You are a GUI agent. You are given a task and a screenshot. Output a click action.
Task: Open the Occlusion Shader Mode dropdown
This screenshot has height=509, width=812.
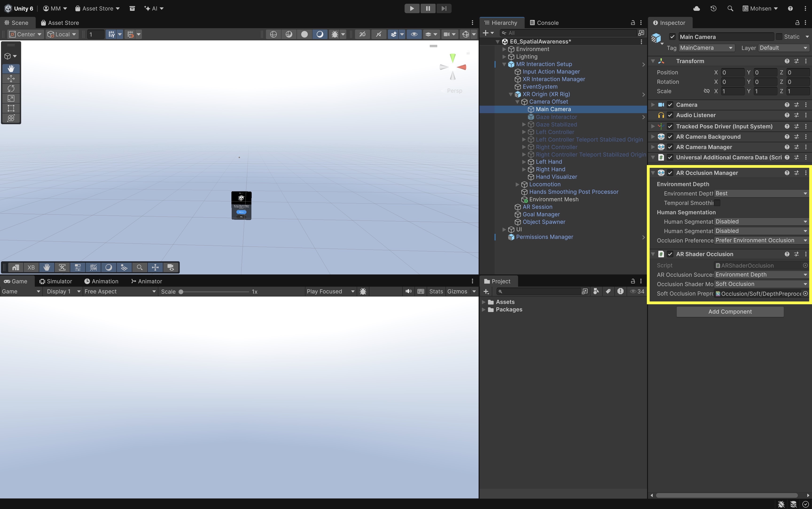click(x=761, y=284)
